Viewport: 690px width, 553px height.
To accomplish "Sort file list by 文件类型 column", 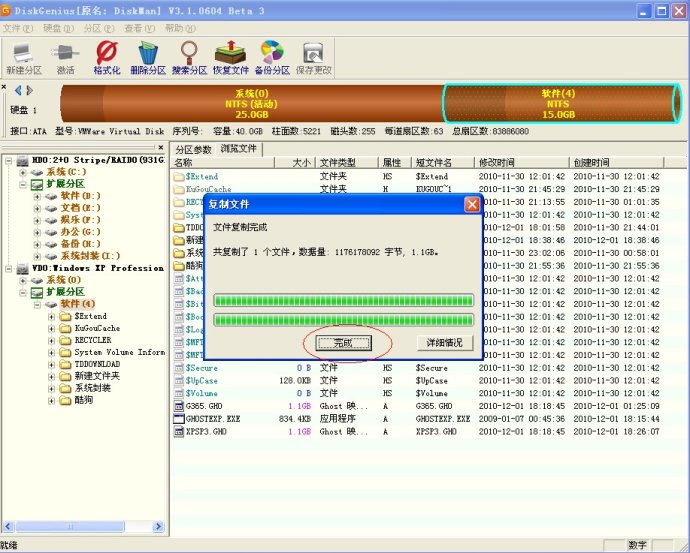I will 347,163.
